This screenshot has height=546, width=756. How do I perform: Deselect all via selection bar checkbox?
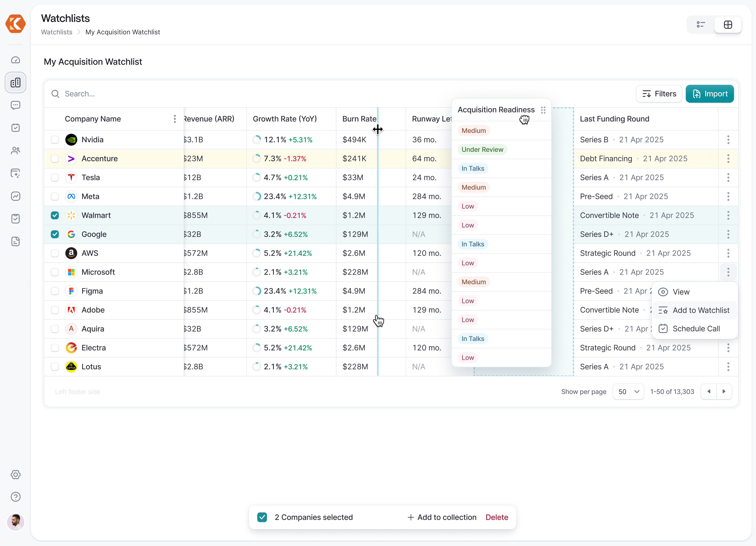[262, 517]
